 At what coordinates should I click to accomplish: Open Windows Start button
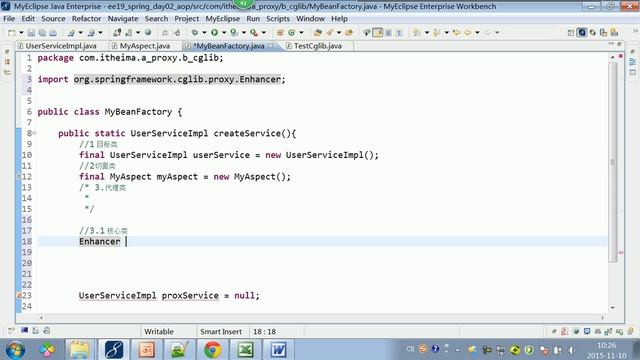(x=15, y=350)
